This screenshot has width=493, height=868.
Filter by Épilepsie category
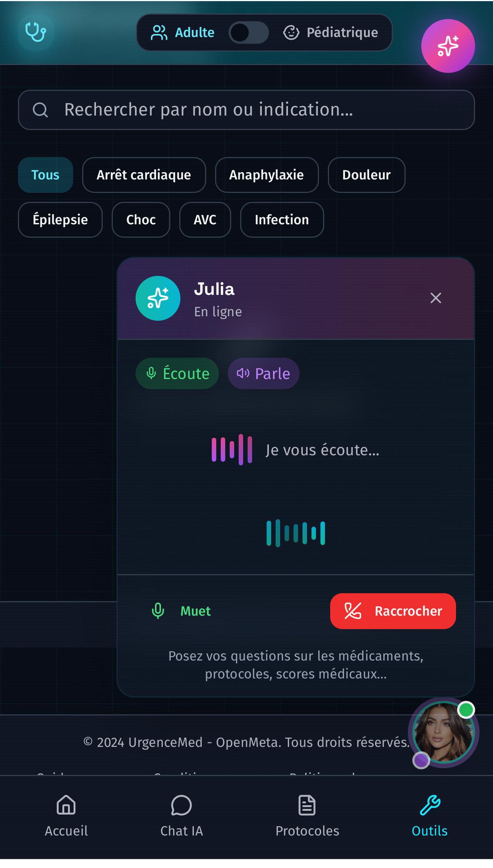click(x=60, y=220)
